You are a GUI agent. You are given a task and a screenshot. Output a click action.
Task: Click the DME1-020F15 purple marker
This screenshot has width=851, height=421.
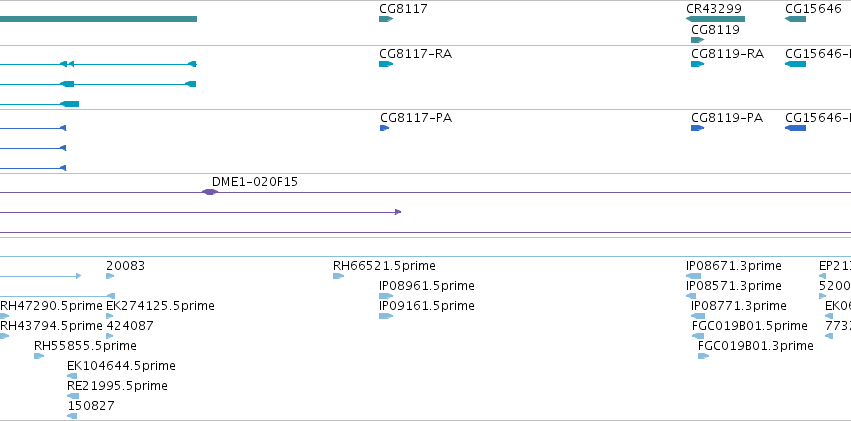click(209, 192)
